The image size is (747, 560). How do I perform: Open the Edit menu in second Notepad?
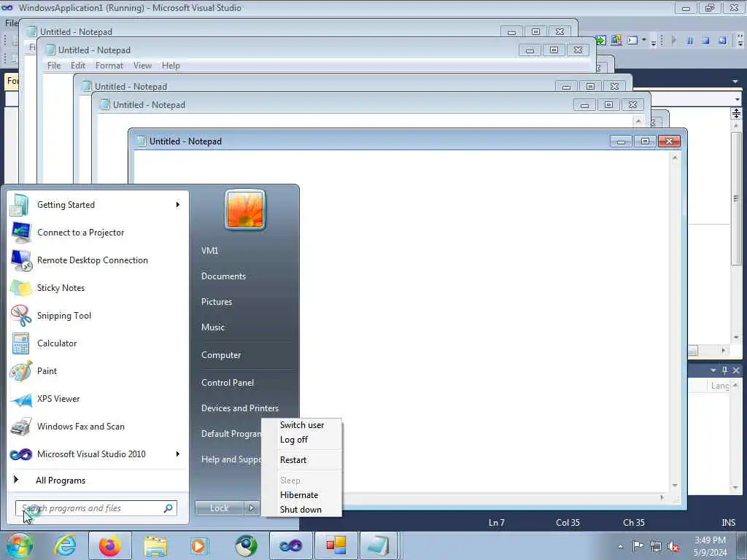(x=78, y=65)
